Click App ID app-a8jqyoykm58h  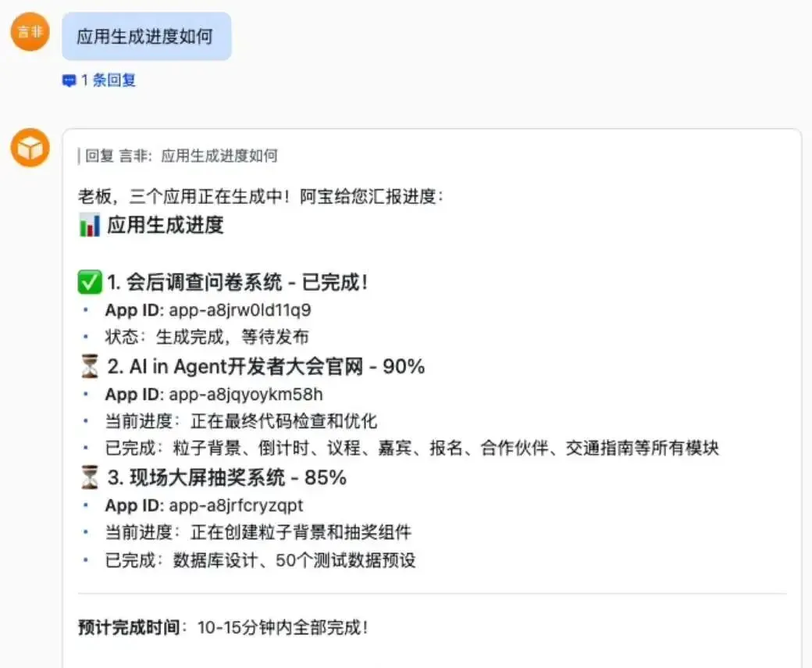245,394
